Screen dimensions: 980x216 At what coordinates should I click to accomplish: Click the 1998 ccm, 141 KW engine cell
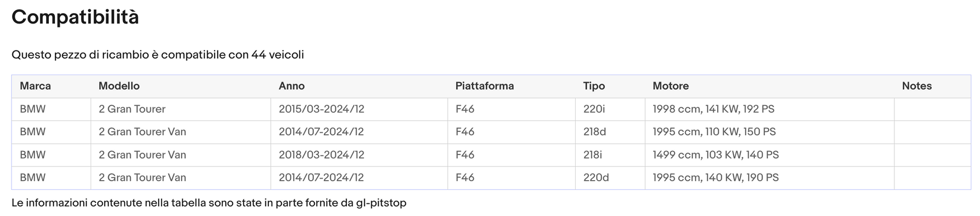pyautogui.click(x=769, y=109)
